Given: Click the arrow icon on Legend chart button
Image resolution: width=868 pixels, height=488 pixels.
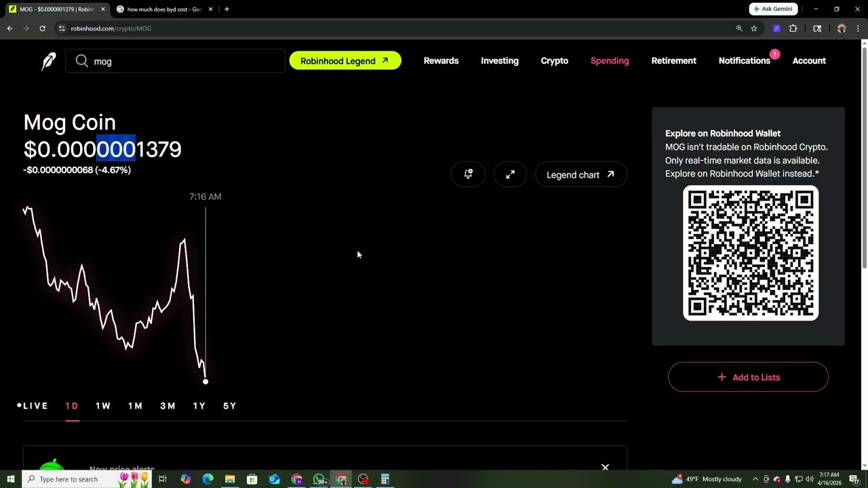Looking at the screenshot, I should (x=610, y=174).
